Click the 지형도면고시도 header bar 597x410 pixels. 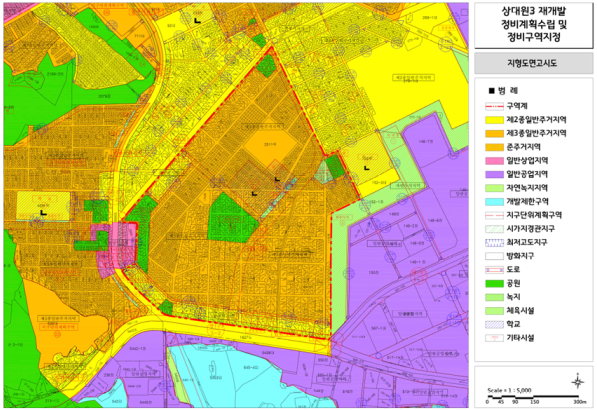pyautogui.click(x=533, y=63)
